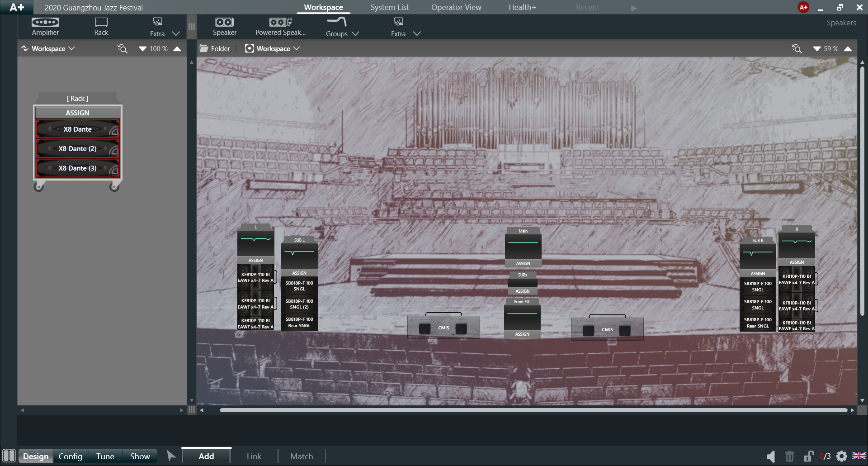The height and width of the screenshot is (466, 868).
Task: Click the settings gear icon
Action: [842, 456]
